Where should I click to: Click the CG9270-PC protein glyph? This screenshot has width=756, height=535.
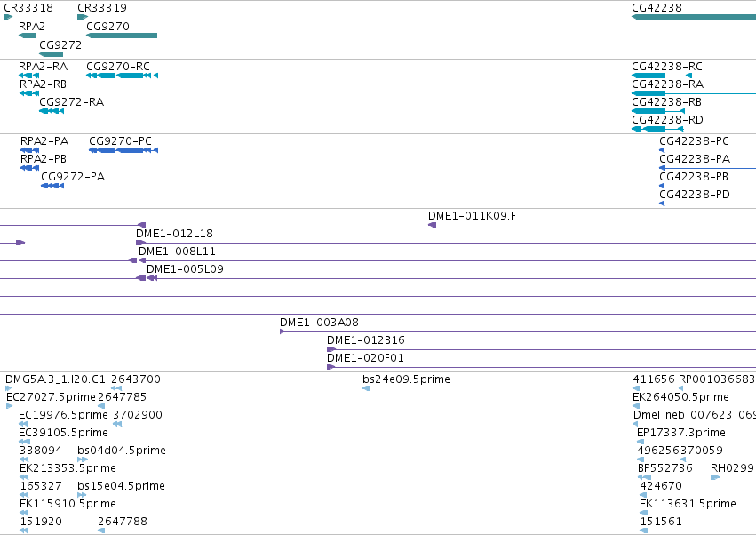123,150
